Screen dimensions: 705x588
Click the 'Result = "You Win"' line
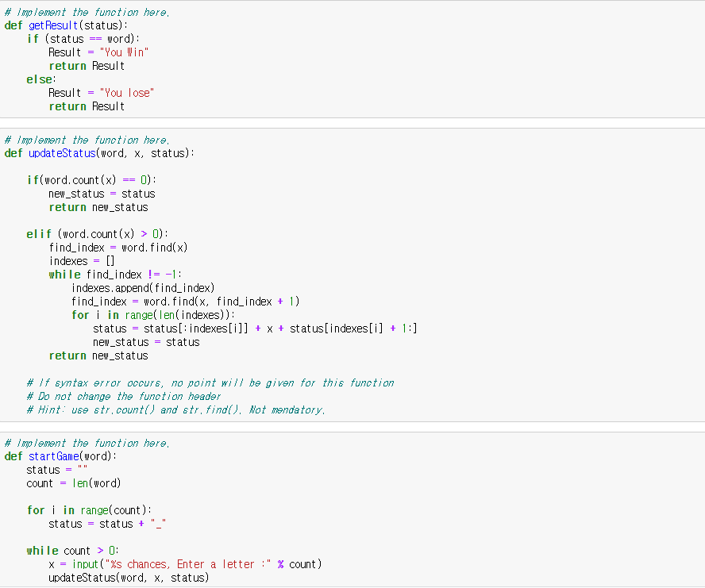98,52
